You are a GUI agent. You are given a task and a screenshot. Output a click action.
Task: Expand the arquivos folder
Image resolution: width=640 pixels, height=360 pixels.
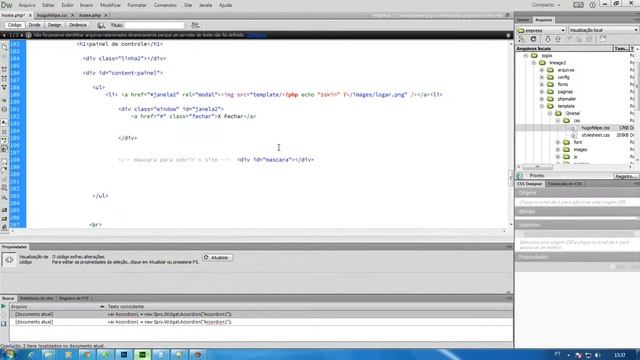point(542,70)
